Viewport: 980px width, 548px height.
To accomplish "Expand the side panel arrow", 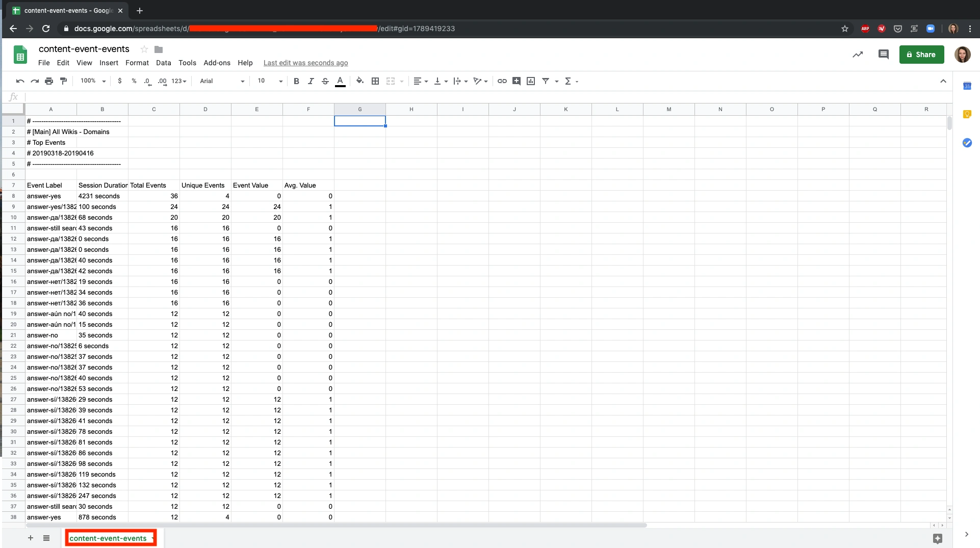I will pos(967,534).
